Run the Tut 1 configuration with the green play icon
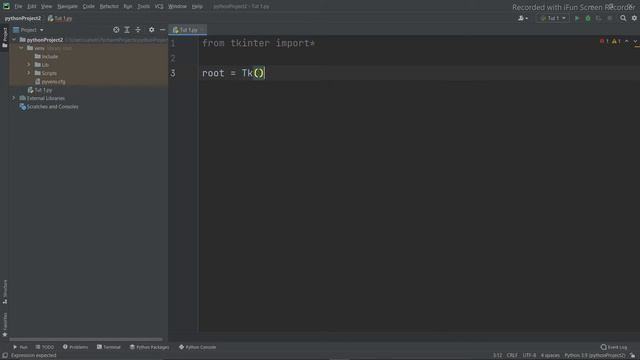This screenshot has width=640, height=360. click(x=577, y=18)
